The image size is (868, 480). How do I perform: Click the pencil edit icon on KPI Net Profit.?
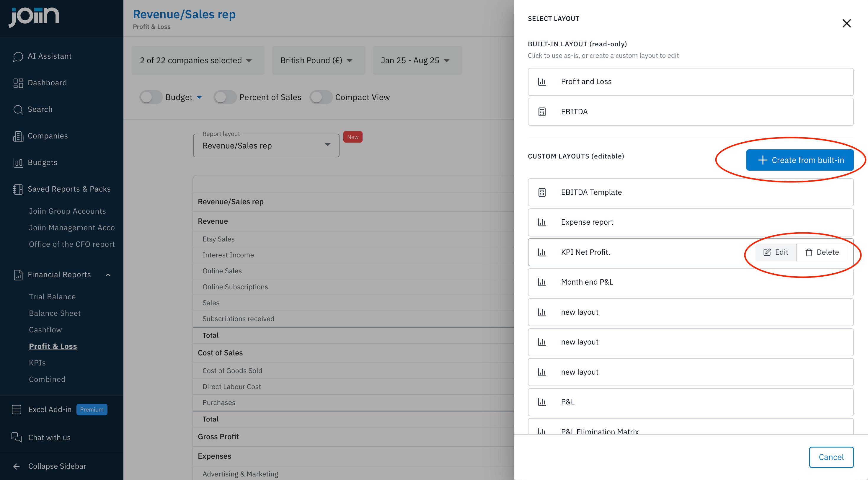tap(767, 252)
